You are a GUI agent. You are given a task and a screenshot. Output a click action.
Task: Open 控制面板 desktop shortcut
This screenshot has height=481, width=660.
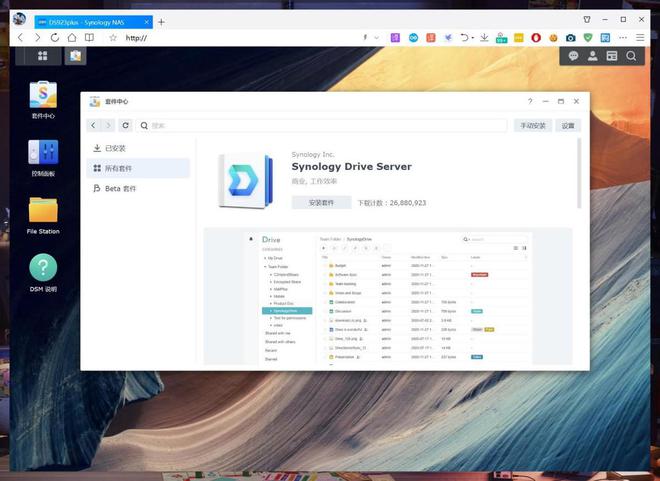coord(43,158)
